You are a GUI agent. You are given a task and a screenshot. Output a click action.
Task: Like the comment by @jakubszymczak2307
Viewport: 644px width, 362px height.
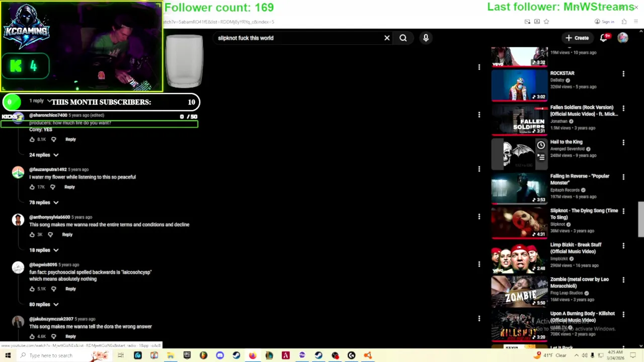click(x=32, y=336)
